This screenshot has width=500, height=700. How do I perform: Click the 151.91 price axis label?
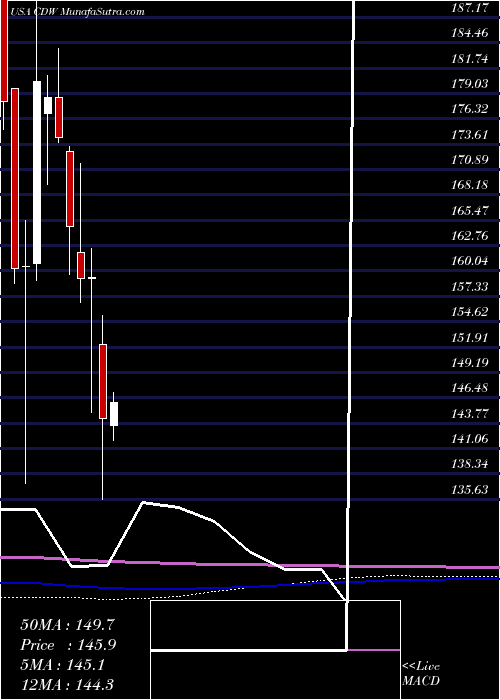[468, 337]
